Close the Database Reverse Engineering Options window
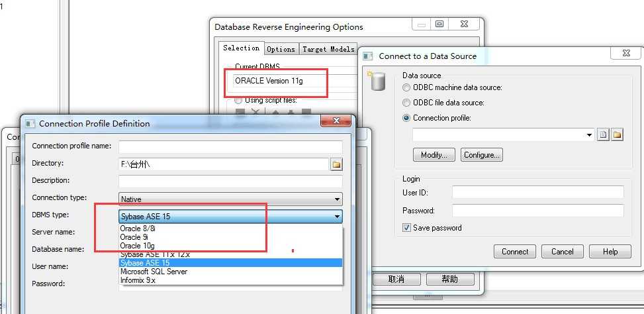The image size is (644, 314). click(464, 25)
